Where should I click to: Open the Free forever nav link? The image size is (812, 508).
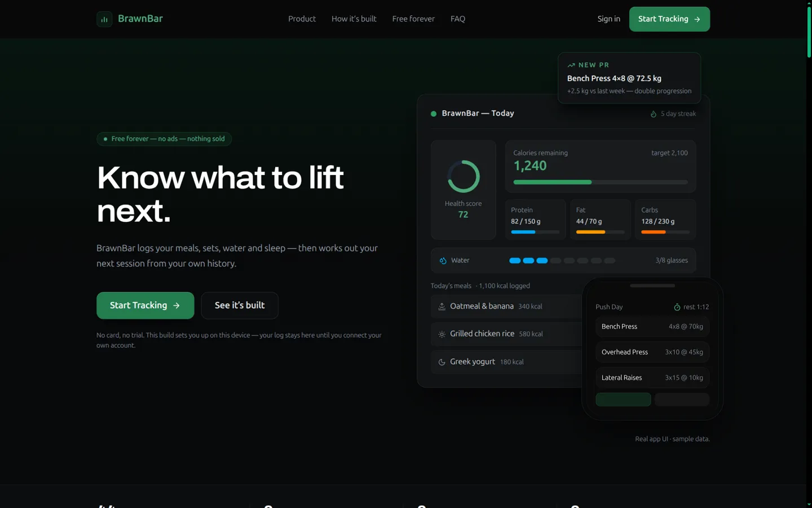(x=413, y=19)
